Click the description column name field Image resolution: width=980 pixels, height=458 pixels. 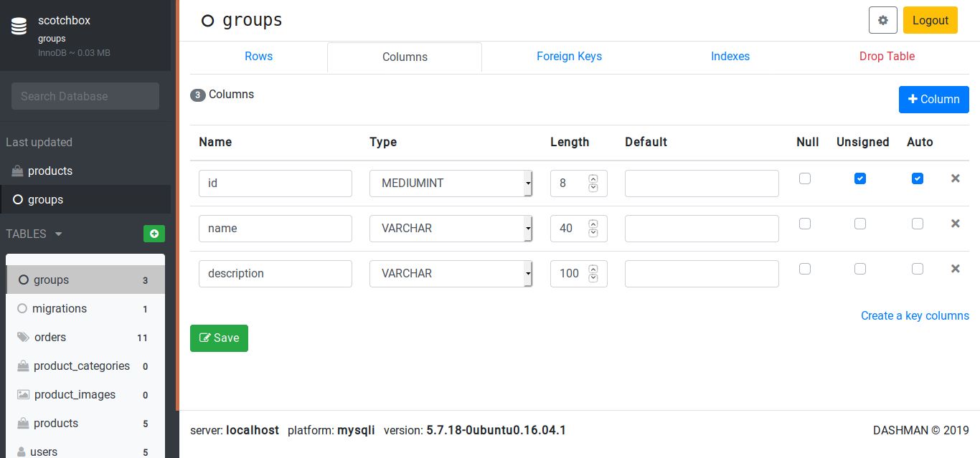[x=275, y=274]
